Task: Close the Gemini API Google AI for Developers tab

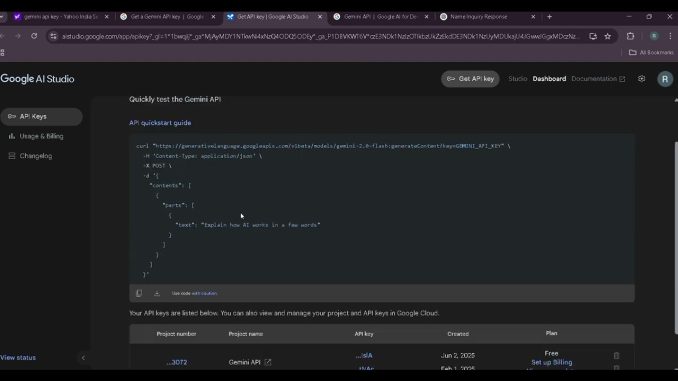Action: [x=426, y=16]
